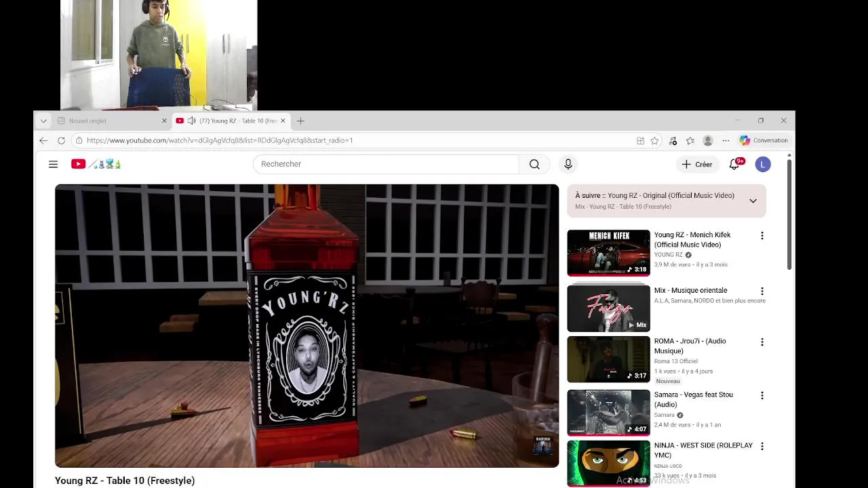Screen dimensions: 868x488
Task: Reload the page
Action: pos(61,140)
